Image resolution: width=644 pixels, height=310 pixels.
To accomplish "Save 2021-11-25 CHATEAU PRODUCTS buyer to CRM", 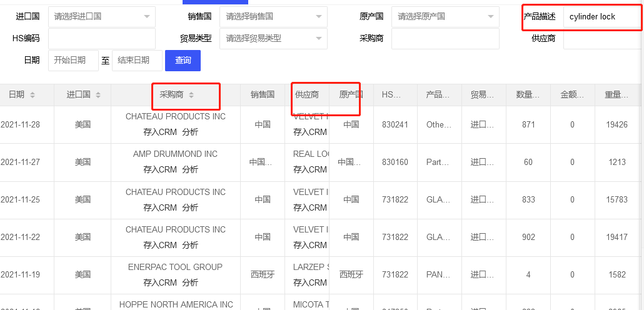I will (x=160, y=207).
